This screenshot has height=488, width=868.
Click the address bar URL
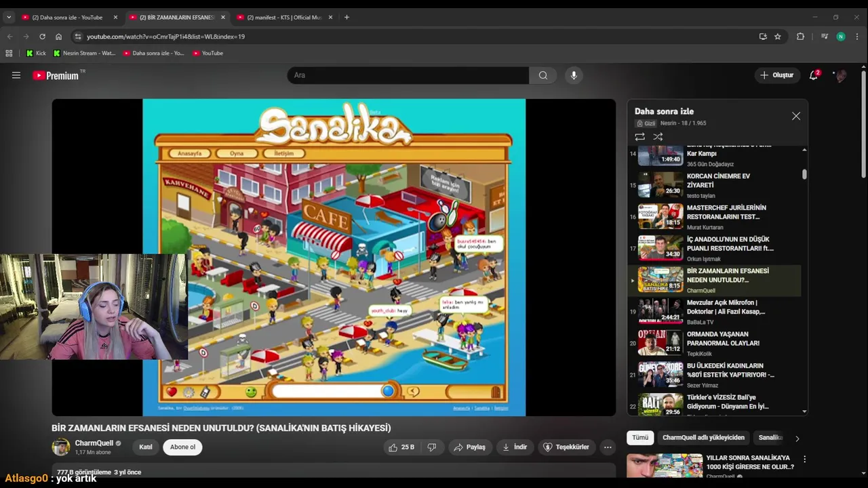pyautogui.click(x=165, y=37)
